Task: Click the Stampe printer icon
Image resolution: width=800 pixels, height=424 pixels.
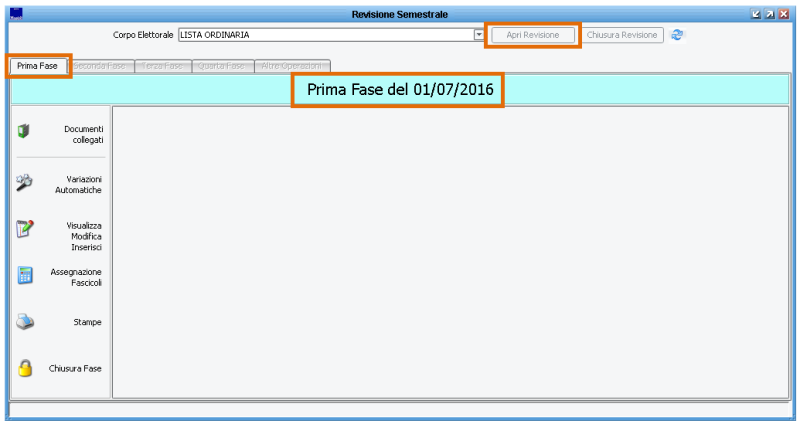Action: tap(25, 322)
